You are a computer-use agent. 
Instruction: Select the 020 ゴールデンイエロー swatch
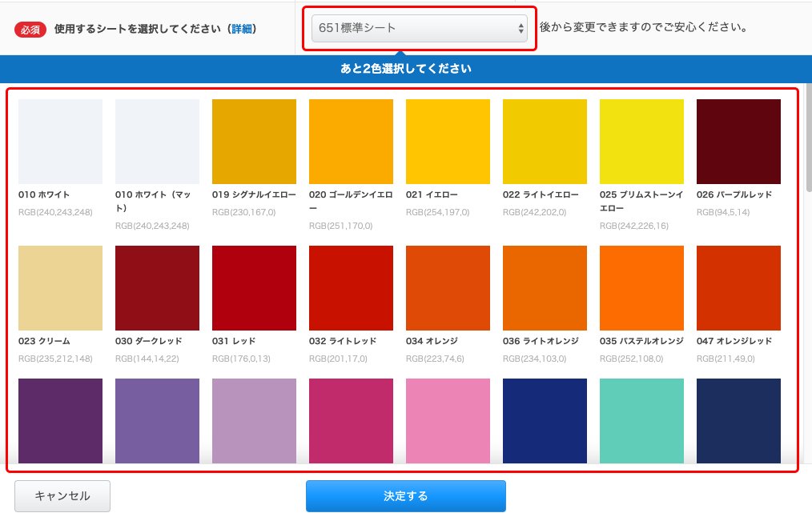coord(350,140)
